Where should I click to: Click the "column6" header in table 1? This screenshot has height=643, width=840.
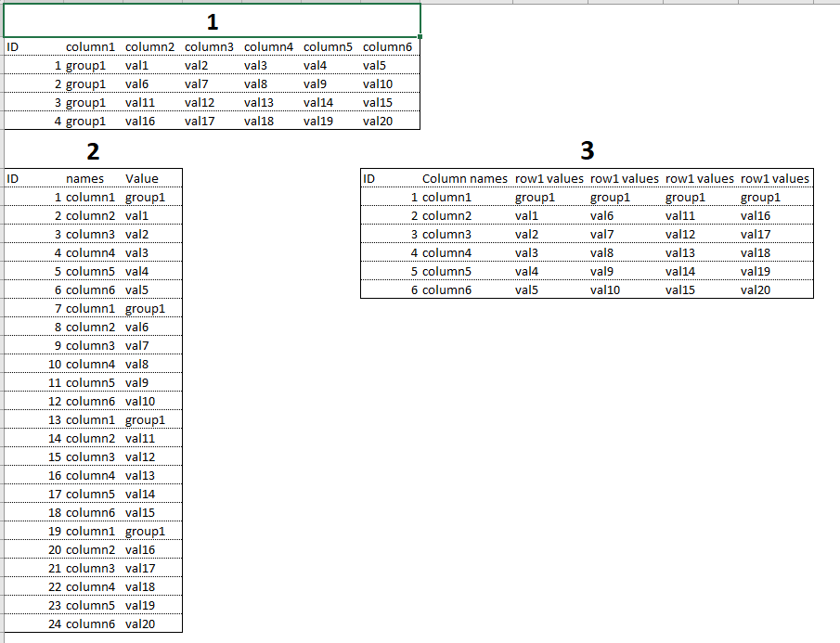(x=387, y=46)
